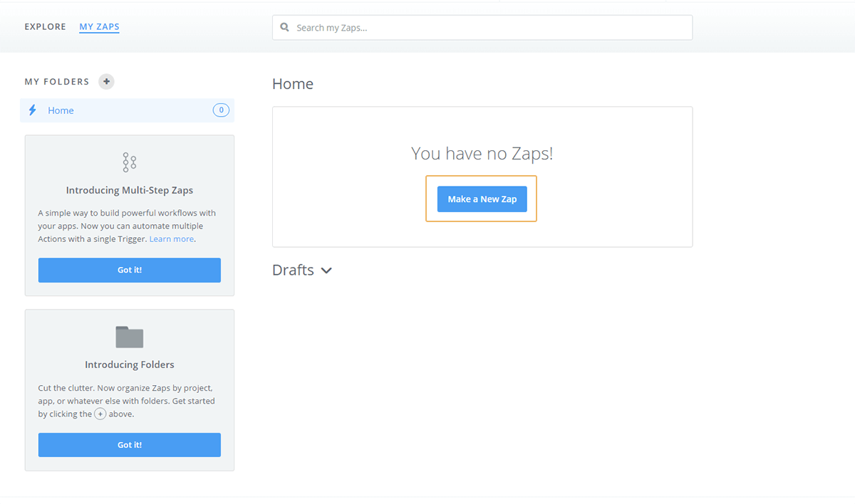The height and width of the screenshot is (504, 855).
Task: Click the Drafts heading
Action: pyautogui.click(x=293, y=271)
